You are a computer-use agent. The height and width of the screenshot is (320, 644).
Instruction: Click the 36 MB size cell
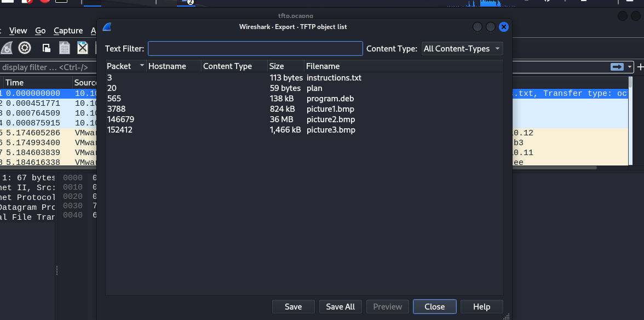click(281, 119)
